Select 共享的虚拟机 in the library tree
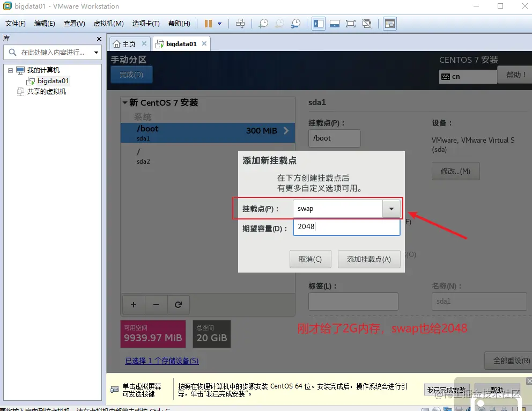Viewport: 532px width, 411px height. (47, 92)
